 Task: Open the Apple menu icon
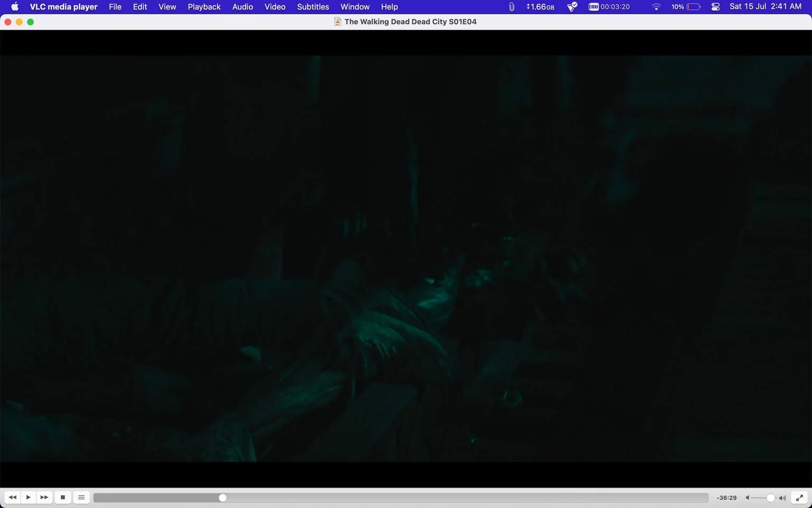tap(15, 7)
